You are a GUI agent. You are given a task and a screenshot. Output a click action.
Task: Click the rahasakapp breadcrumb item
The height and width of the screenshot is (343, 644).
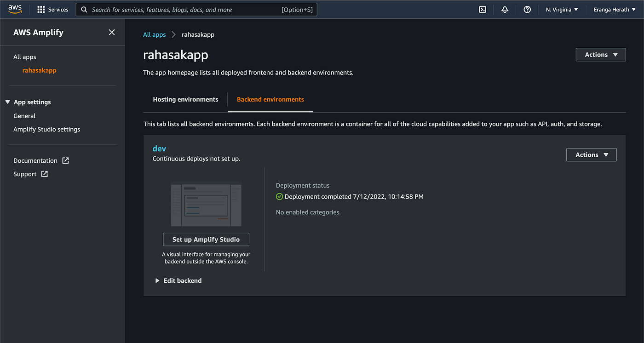coord(198,34)
